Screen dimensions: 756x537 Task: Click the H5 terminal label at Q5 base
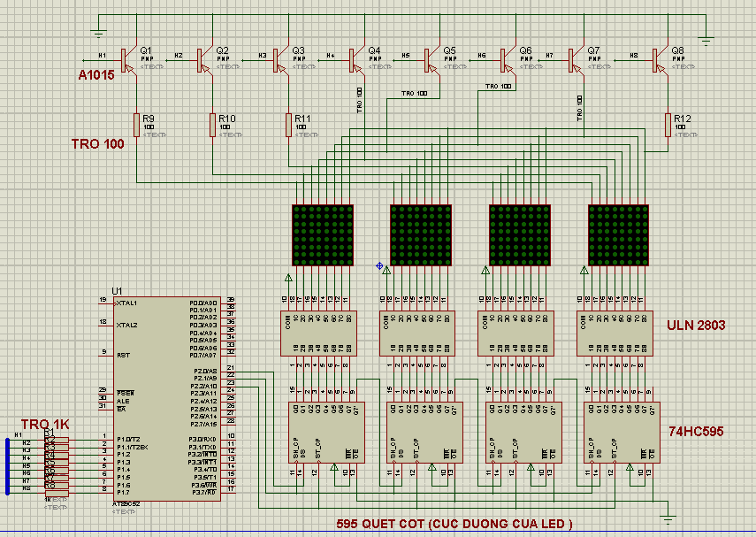tap(406, 56)
